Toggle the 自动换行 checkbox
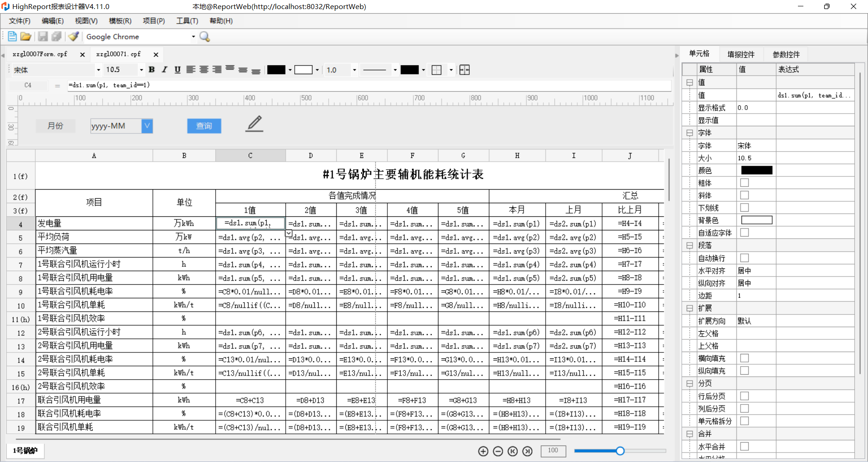The width and height of the screenshot is (868, 462). coord(745,258)
